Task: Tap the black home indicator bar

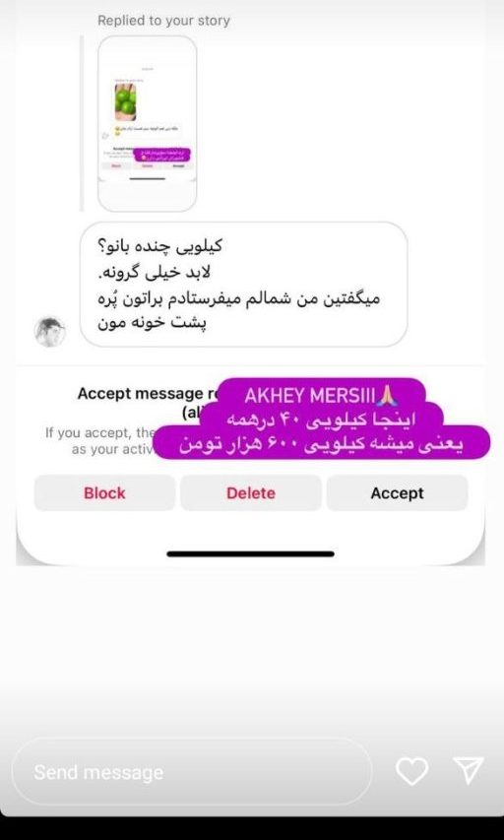Action: click(251, 554)
